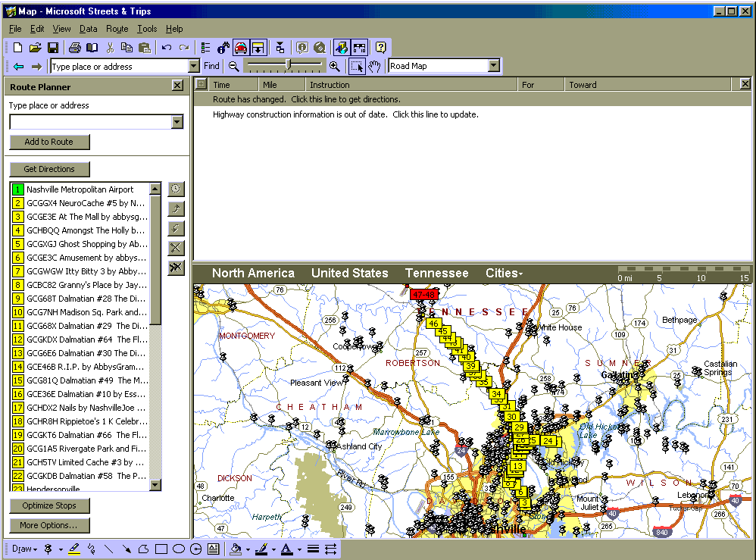Remove selected stop with X button
This screenshot has height=560, width=756.
176,248
